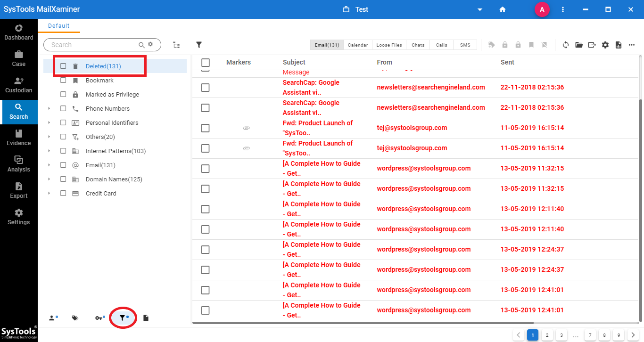This screenshot has width=644, height=342.
Task: Open the more options ellipsis in toolbar
Action: (632, 45)
